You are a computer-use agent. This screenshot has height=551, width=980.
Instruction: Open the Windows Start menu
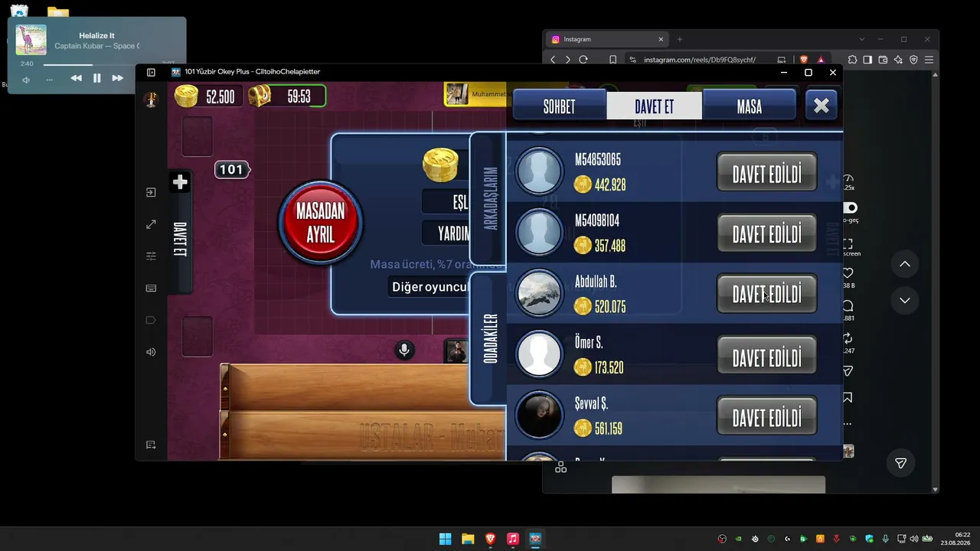(445, 539)
